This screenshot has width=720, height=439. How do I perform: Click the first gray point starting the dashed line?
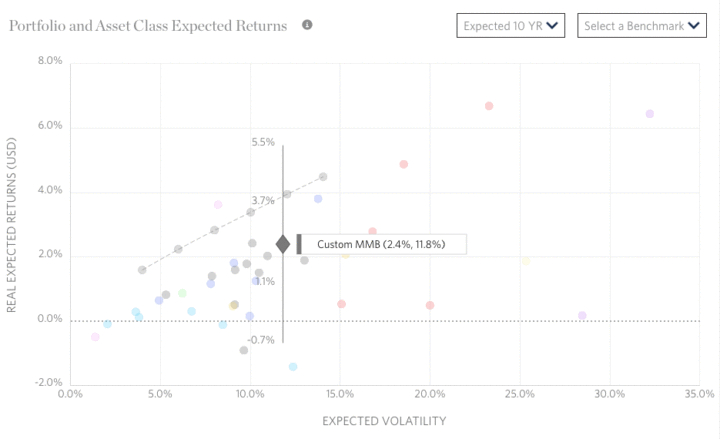(142, 270)
